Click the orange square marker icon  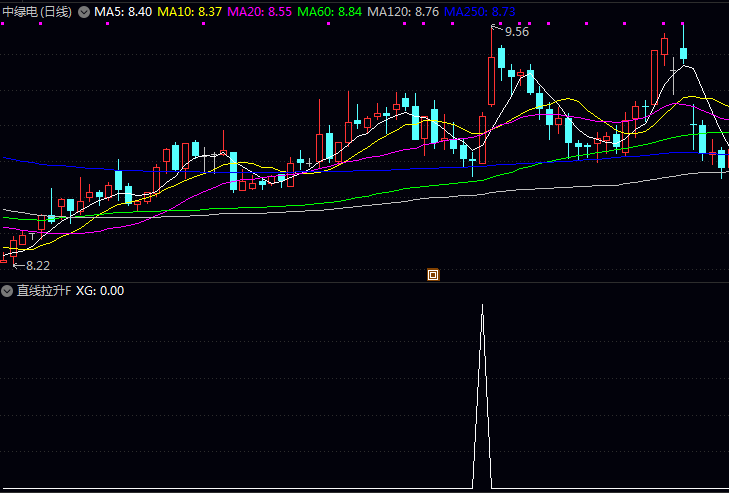(x=433, y=273)
